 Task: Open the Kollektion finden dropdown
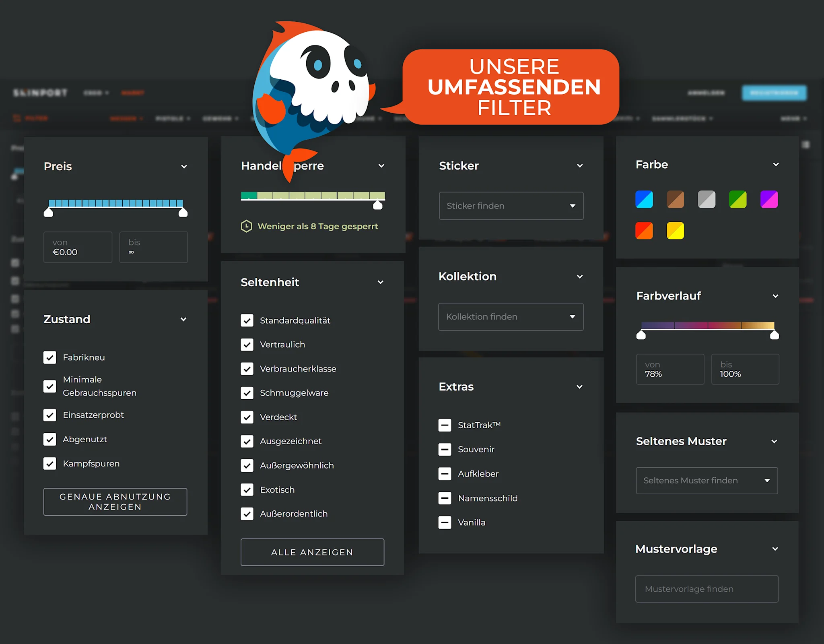(x=511, y=317)
